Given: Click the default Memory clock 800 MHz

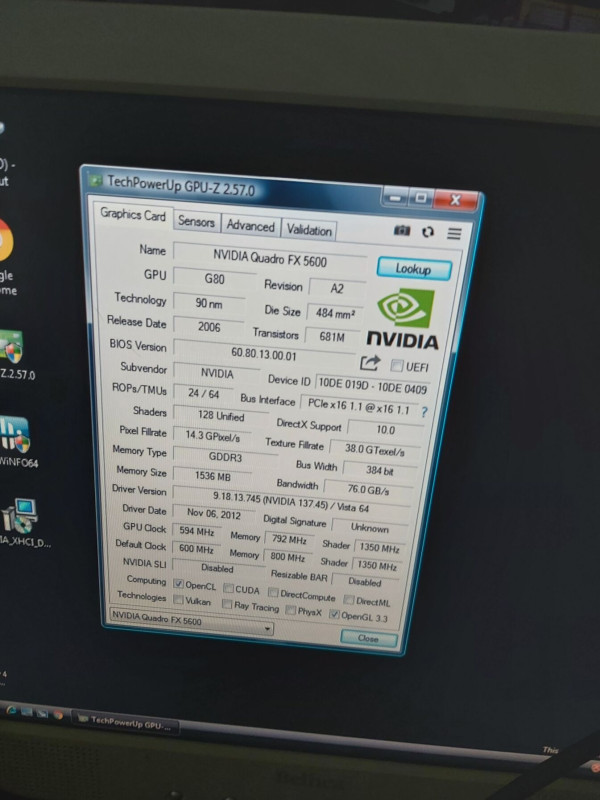Looking at the screenshot, I should coord(287,557).
